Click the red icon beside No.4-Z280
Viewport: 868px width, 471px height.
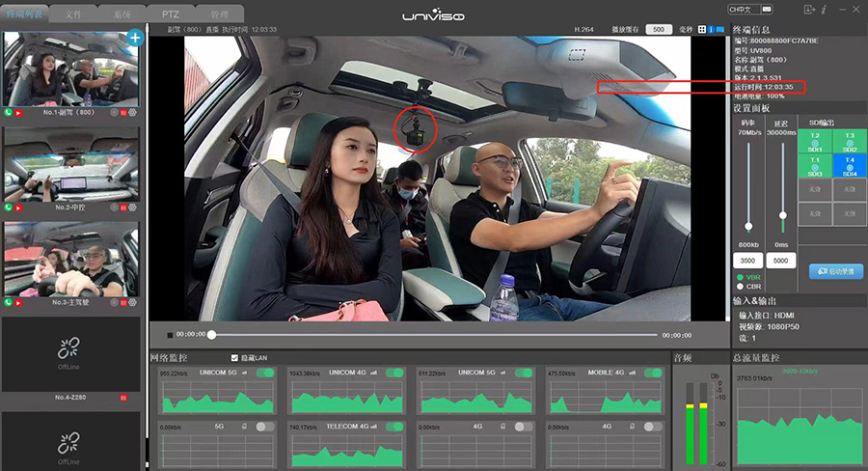[123, 398]
